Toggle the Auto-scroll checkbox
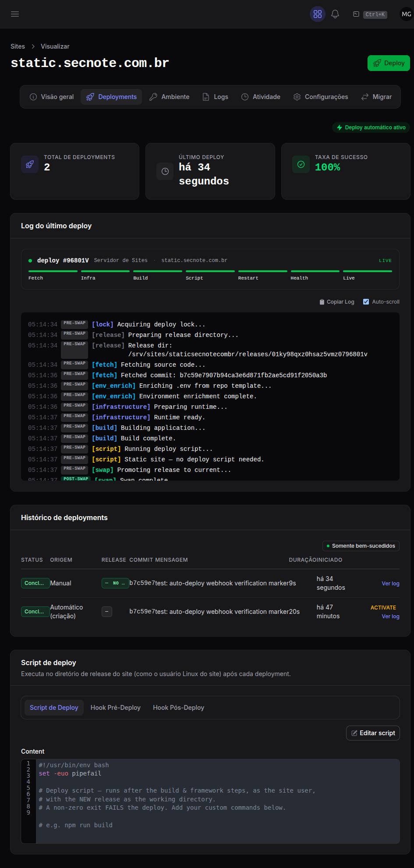The width and height of the screenshot is (414, 868). pos(366,302)
